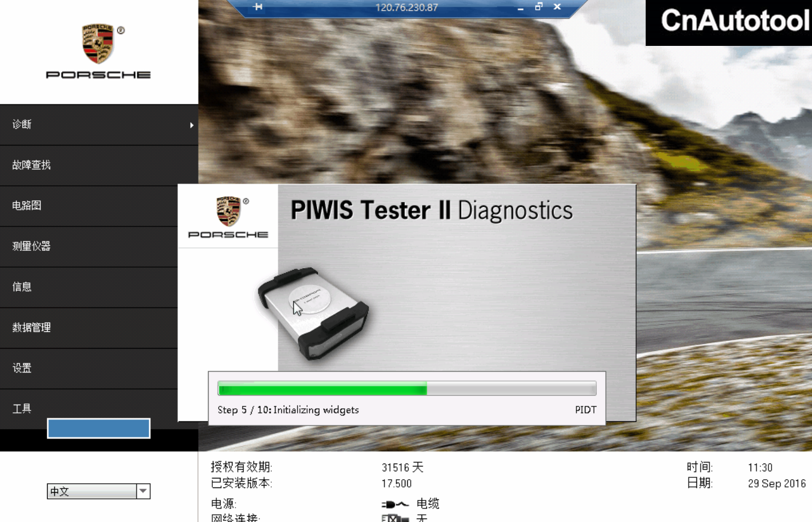Image resolution: width=812 pixels, height=522 pixels.
Task: Click the blue highlighted box under 工具
Action: pos(98,428)
